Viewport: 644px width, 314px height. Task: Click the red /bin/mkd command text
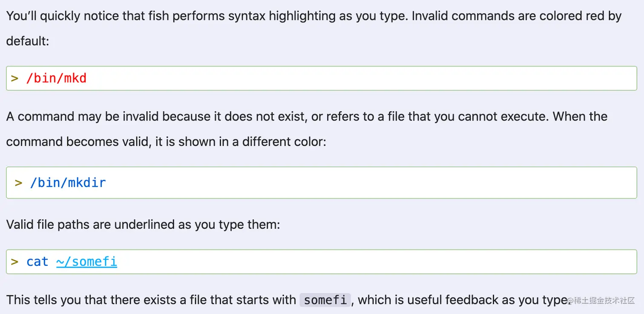tap(56, 78)
